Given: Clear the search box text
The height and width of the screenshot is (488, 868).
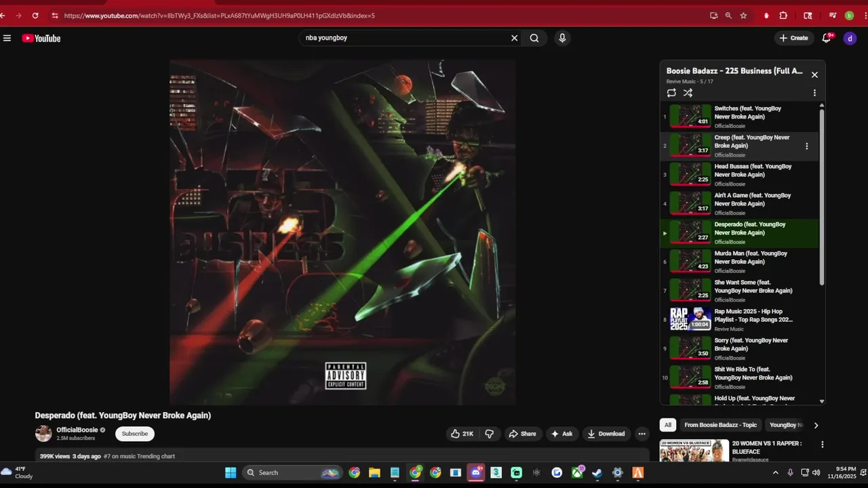Looking at the screenshot, I should tap(514, 38).
